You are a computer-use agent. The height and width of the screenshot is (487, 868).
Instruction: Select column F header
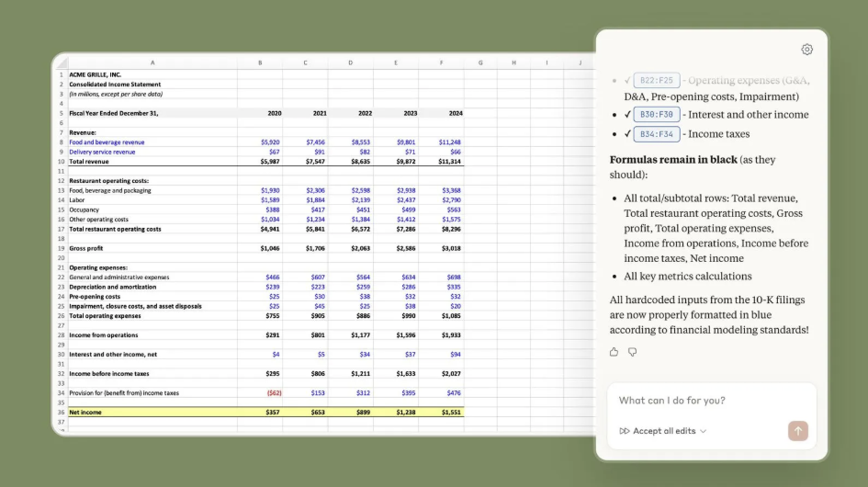pos(442,62)
